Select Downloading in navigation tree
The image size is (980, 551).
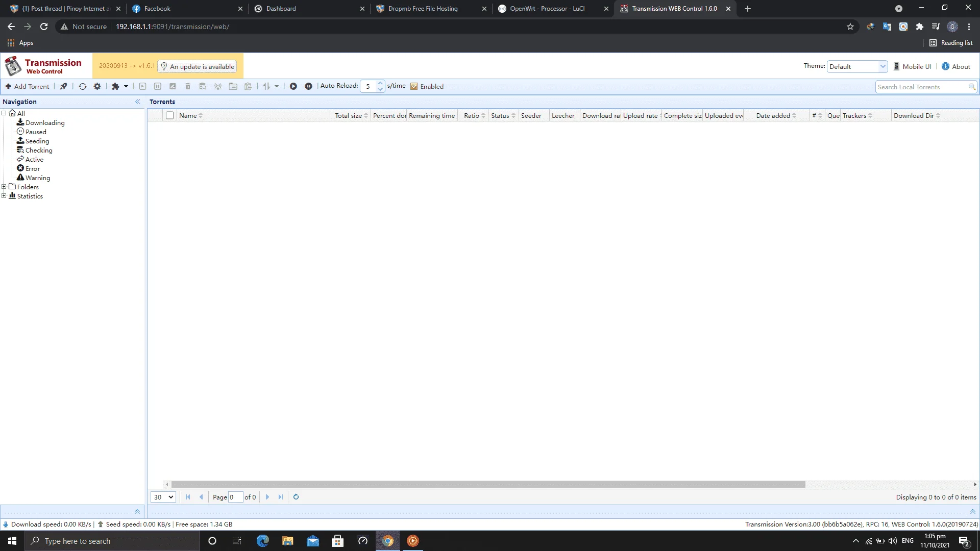pyautogui.click(x=45, y=122)
